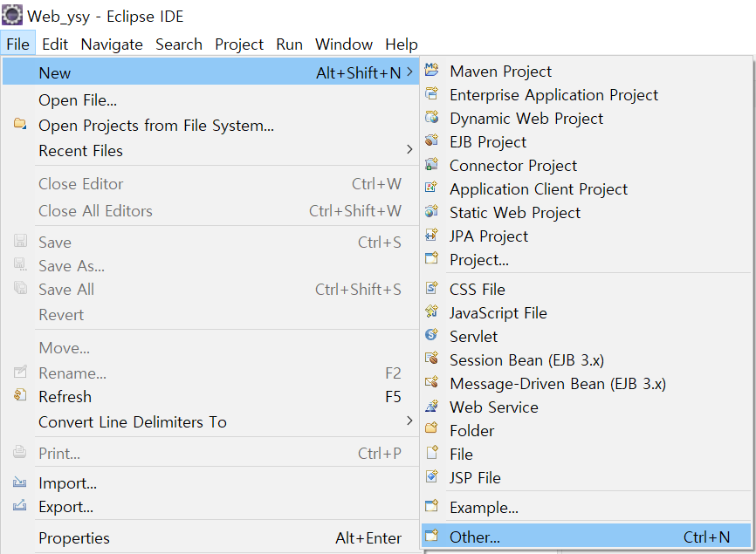Click the Import icon
The width and height of the screenshot is (756, 554).
pos(20,482)
